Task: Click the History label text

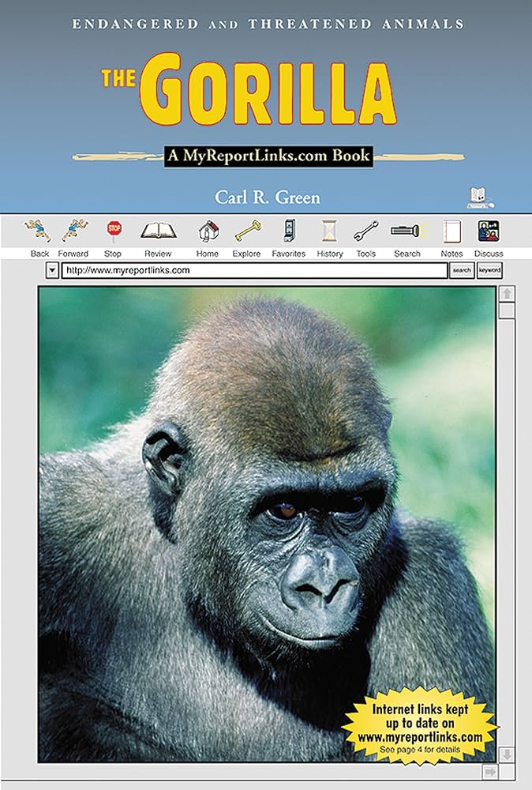Action: point(330,254)
